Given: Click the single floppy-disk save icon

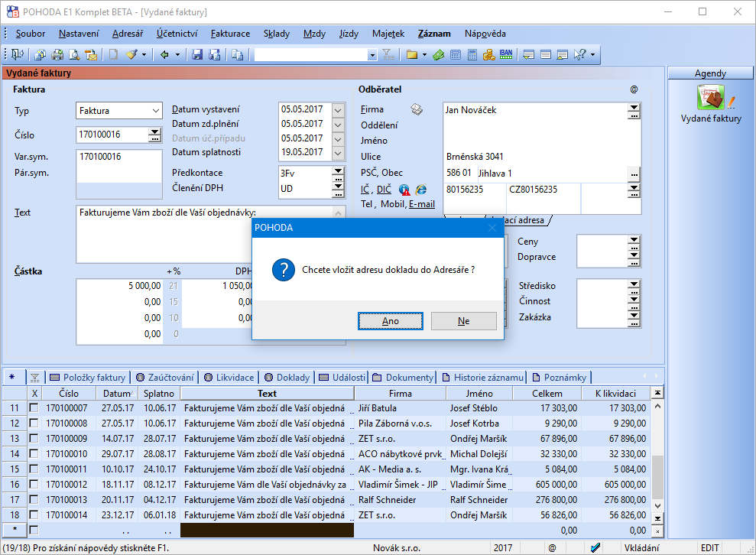Looking at the screenshot, I should tap(197, 54).
